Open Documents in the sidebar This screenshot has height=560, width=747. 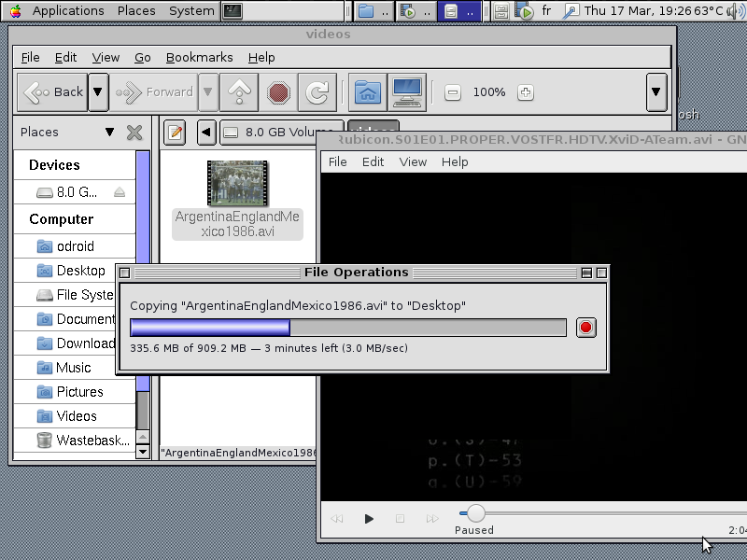click(x=65, y=319)
